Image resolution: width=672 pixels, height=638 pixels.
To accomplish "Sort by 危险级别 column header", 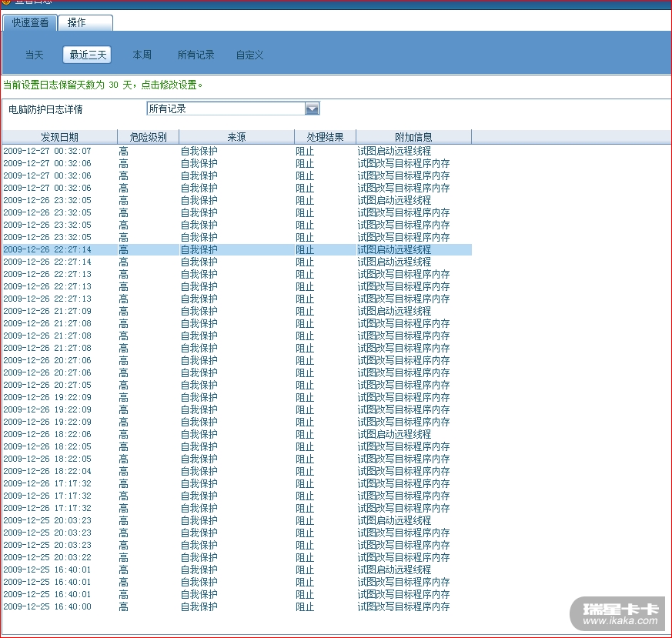I will click(148, 137).
